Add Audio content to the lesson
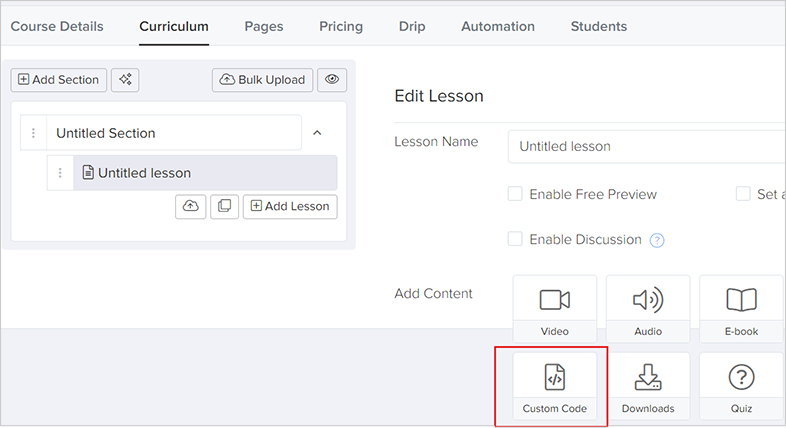 tap(647, 309)
